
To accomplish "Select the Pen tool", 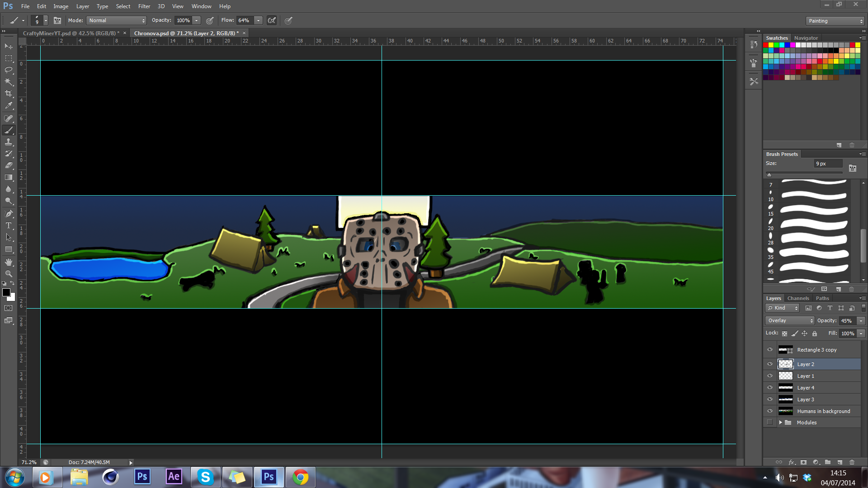I will point(9,213).
